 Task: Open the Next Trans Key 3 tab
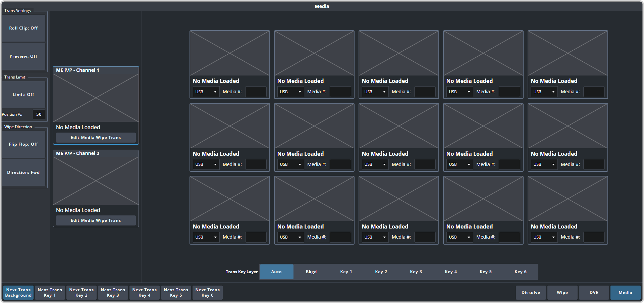pyautogui.click(x=113, y=293)
